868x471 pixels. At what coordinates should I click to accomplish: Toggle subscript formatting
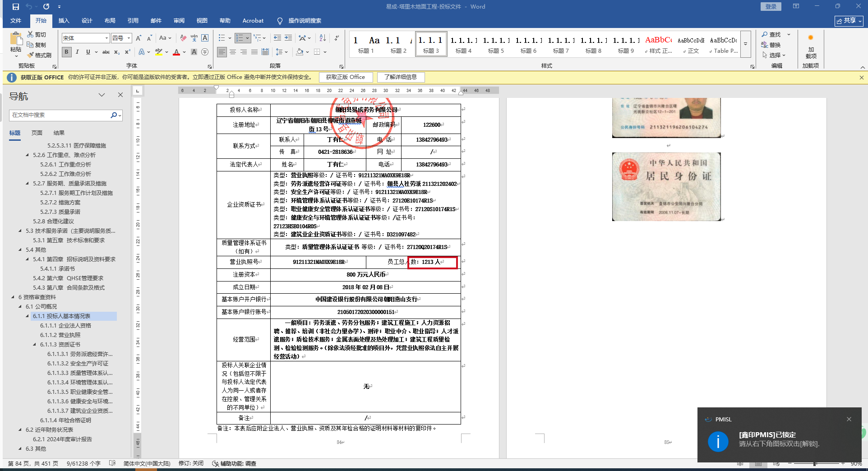(117, 52)
